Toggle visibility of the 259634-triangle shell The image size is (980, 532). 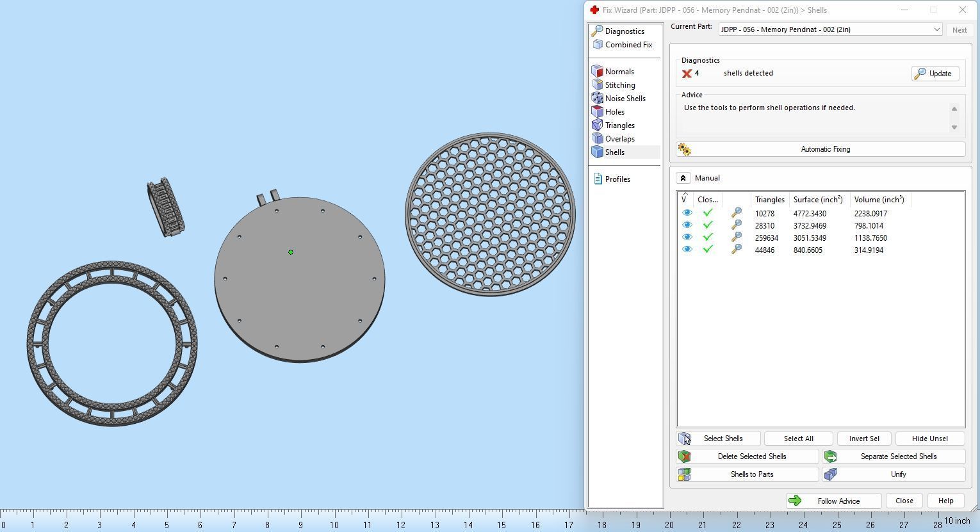(687, 238)
